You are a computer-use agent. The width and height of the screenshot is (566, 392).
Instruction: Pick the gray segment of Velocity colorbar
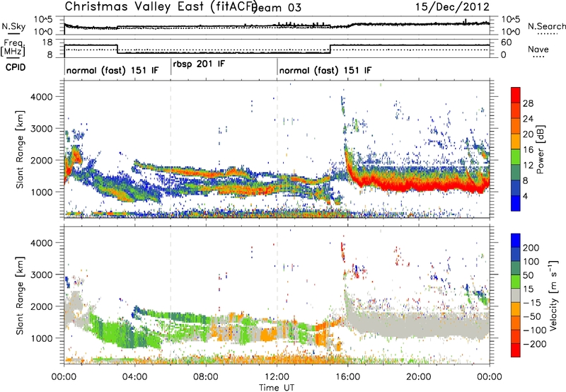click(516, 295)
